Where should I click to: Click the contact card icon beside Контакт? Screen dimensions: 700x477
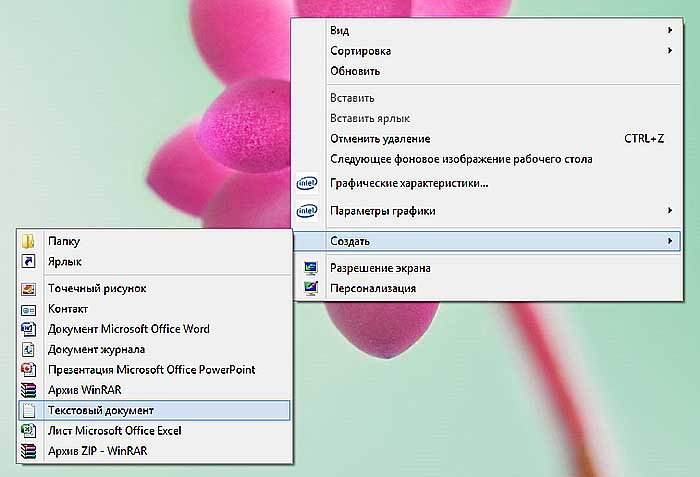coord(28,309)
